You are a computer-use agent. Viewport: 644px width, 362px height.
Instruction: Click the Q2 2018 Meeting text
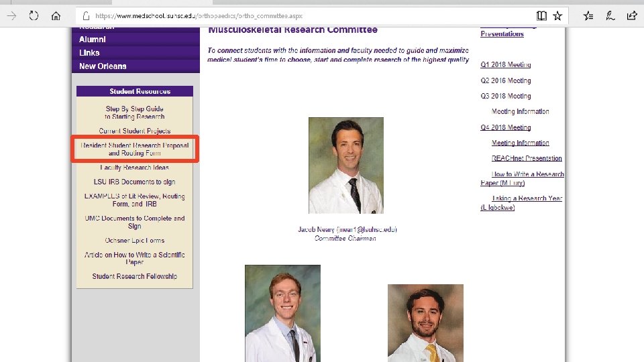(506, 81)
